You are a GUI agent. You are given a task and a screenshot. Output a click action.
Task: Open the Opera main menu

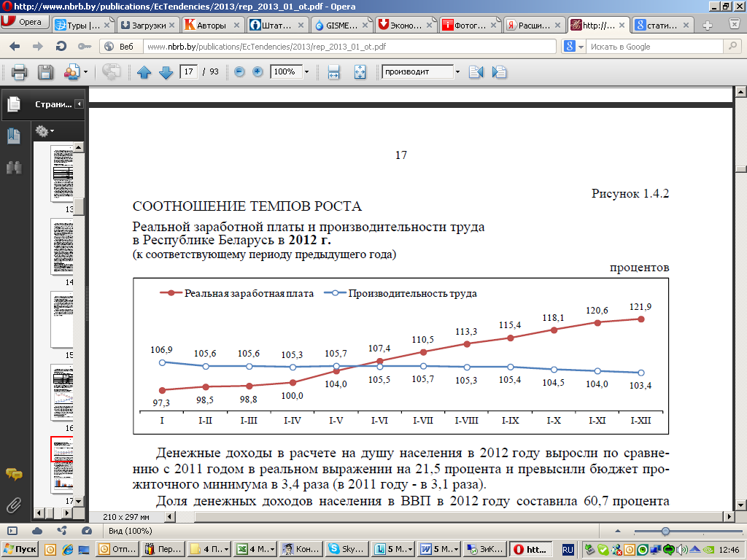point(24,22)
